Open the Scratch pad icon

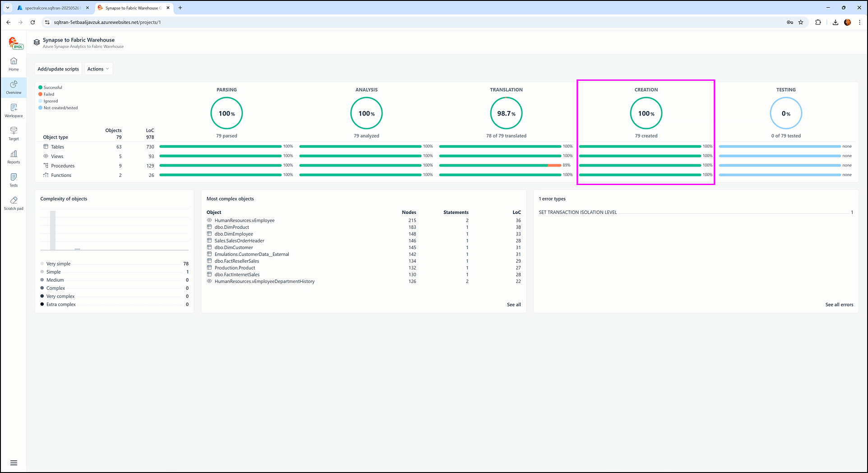[14, 203]
